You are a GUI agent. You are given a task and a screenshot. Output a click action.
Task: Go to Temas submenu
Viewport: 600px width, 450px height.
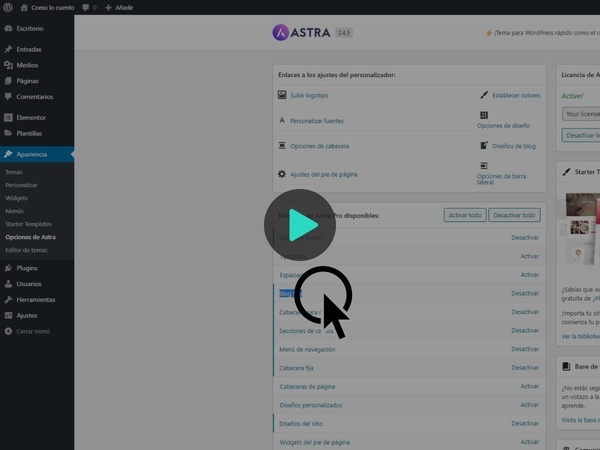click(x=14, y=172)
